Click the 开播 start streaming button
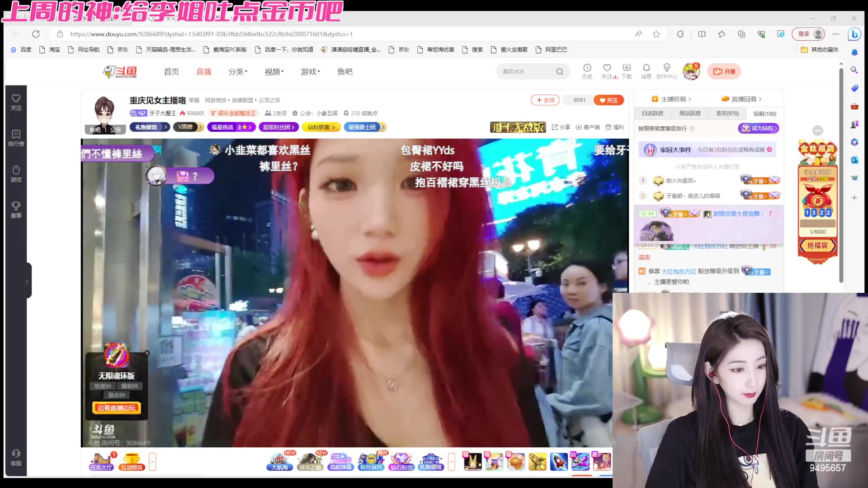 [x=724, y=71]
